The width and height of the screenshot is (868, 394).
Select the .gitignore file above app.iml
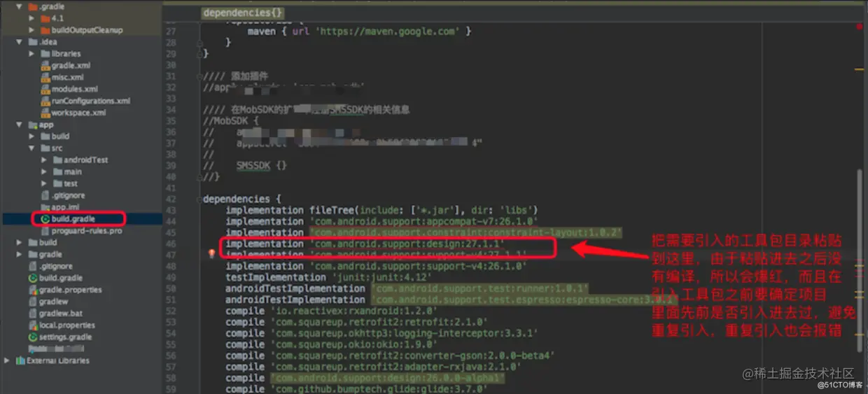(x=68, y=196)
